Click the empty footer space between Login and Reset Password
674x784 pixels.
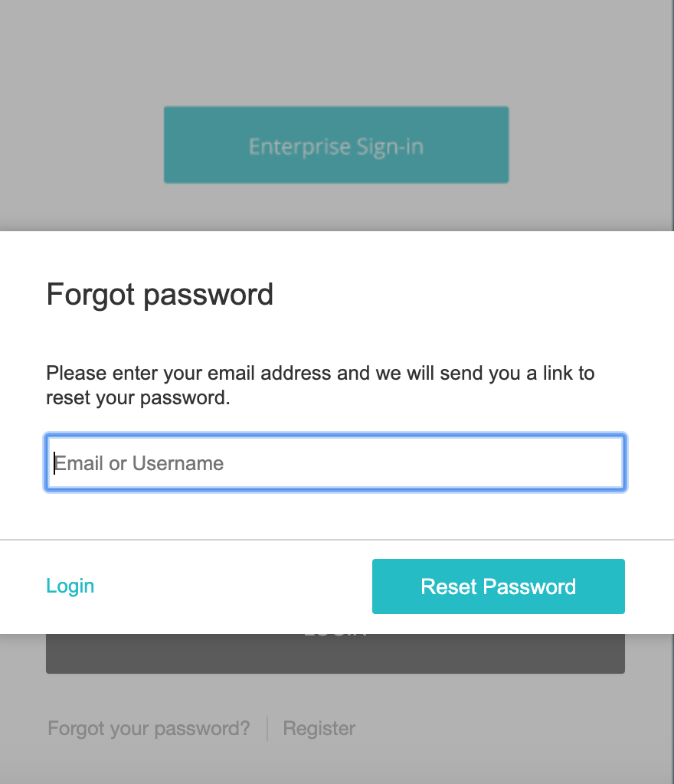(x=233, y=586)
